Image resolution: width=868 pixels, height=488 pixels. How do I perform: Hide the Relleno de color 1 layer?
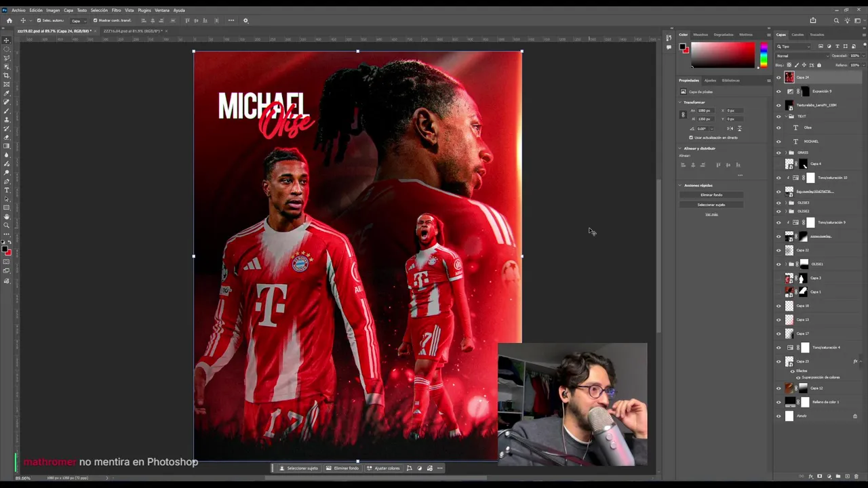tap(778, 402)
